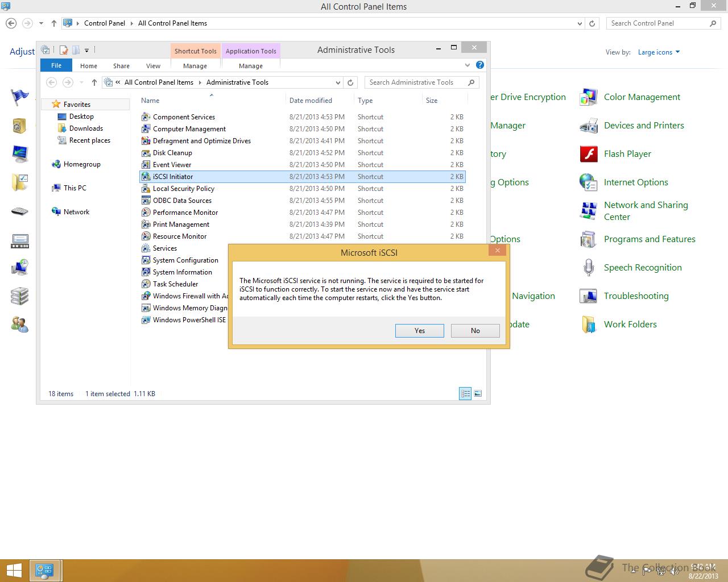Select Print Management icon
Screen dimensions: 728x582
(146, 225)
